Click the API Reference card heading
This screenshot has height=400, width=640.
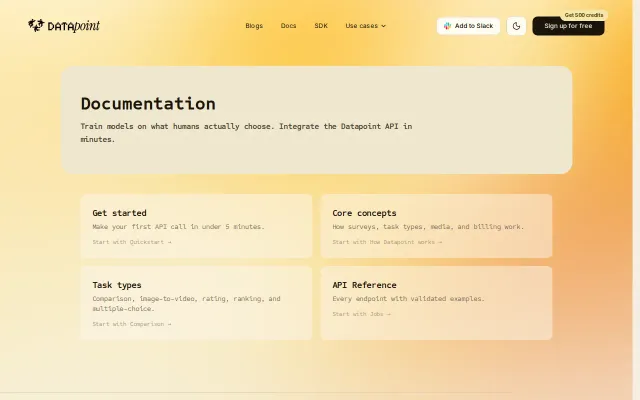[364, 285]
